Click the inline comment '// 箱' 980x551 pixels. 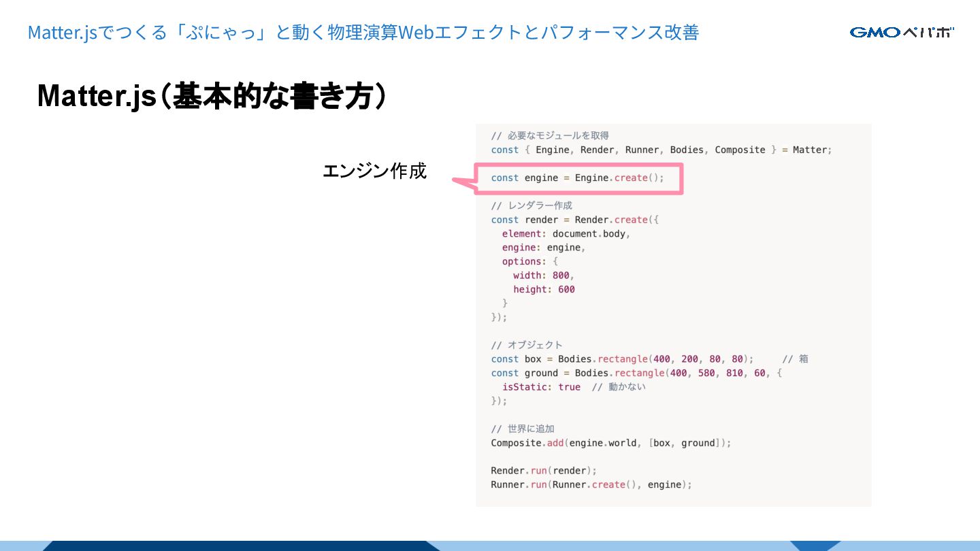coord(795,359)
